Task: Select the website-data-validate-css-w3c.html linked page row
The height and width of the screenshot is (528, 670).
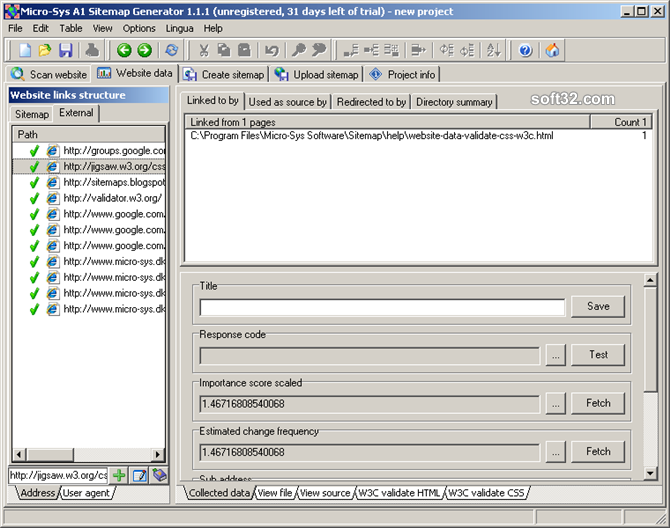Action: tap(419, 135)
